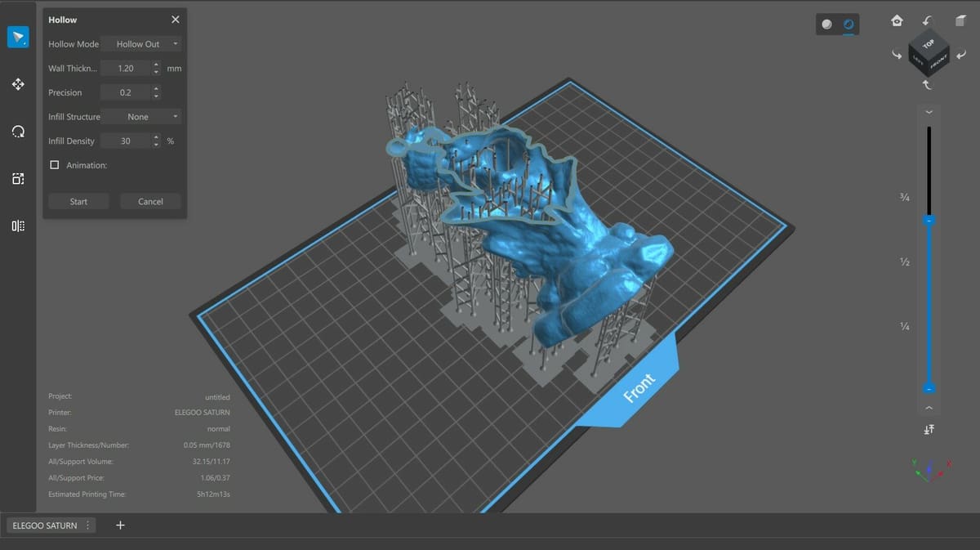Select the LEFT face of the view cube

pyautogui.click(x=917, y=61)
